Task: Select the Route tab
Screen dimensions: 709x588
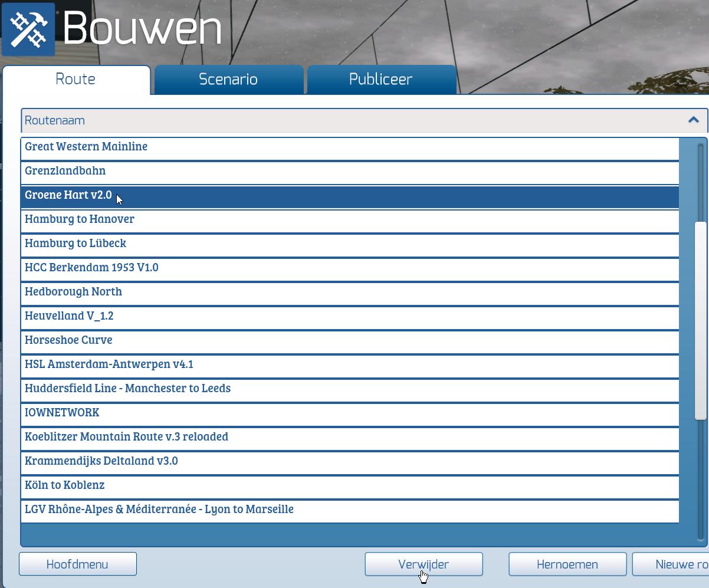Action: tap(76, 80)
